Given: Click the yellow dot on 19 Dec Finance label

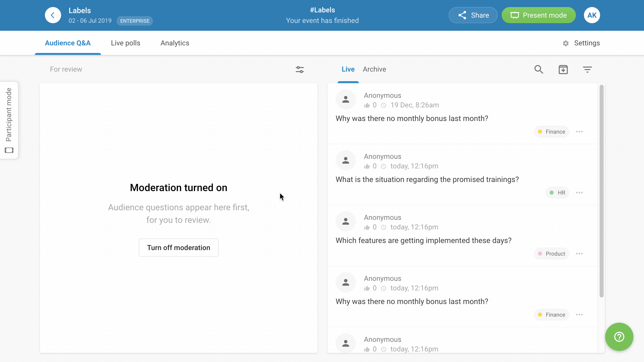Looking at the screenshot, I should pos(540,132).
